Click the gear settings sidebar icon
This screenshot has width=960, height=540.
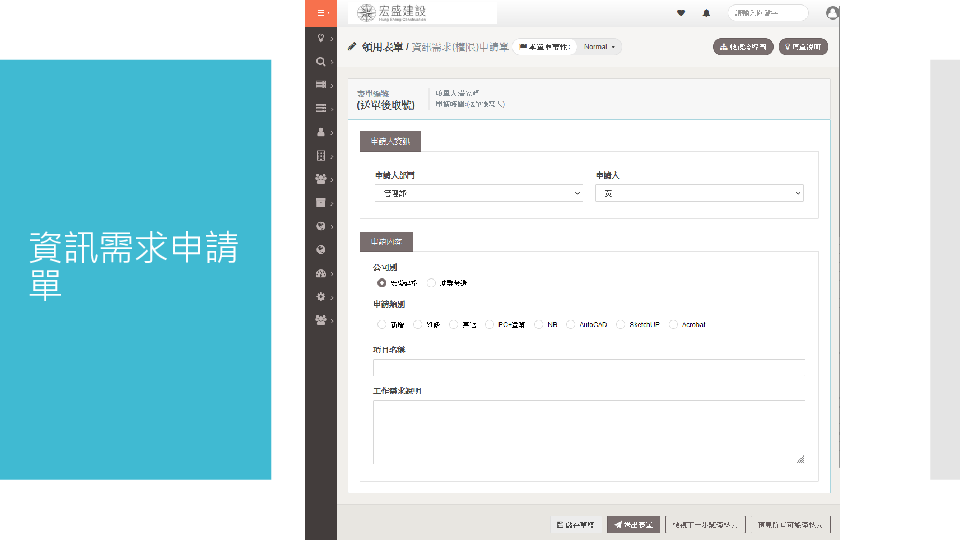click(320, 297)
